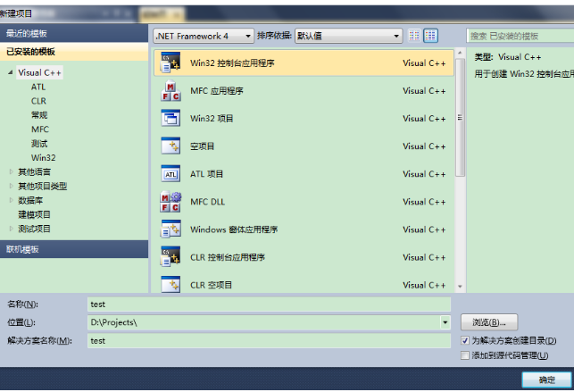This screenshot has height=392, width=574.
Task: Click the 浏览 button
Action: point(488,321)
